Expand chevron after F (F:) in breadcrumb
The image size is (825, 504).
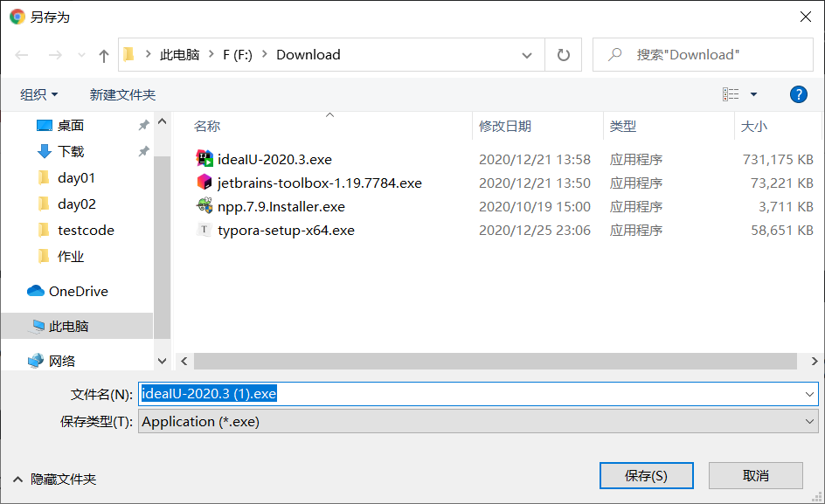265,54
